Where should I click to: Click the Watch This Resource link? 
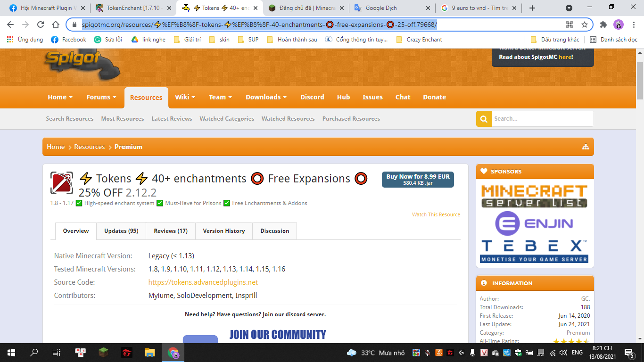(x=436, y=214)
